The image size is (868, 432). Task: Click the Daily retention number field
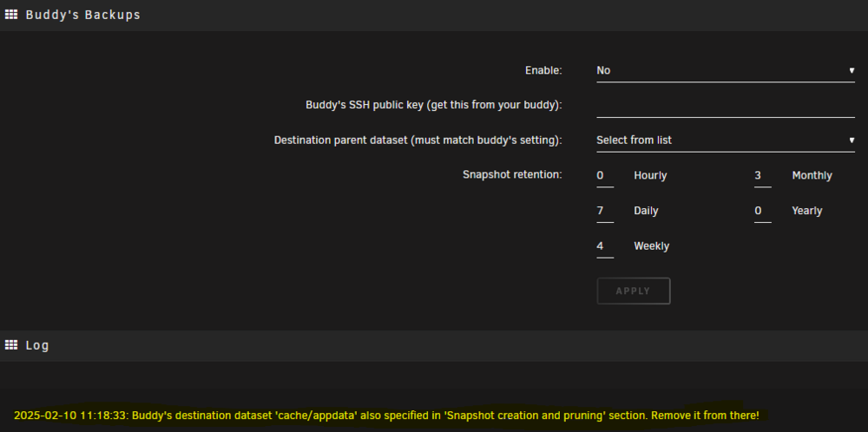coord(605,211)
